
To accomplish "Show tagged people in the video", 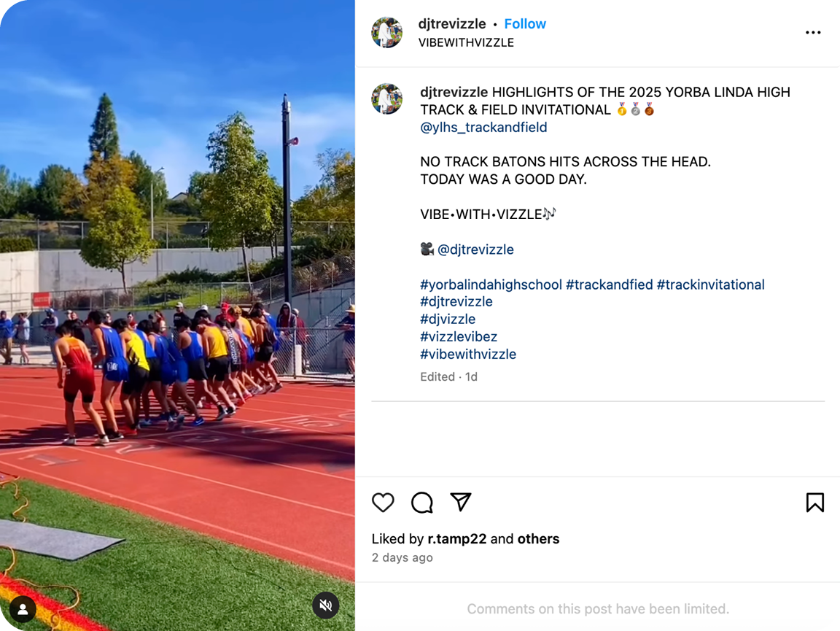I will tap(23, 609).
